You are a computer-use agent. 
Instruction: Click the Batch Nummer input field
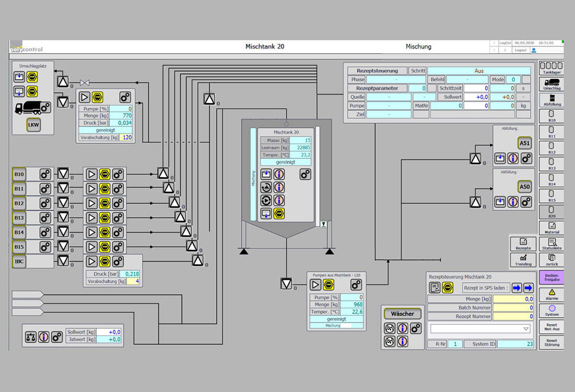(x=513, y=308)
